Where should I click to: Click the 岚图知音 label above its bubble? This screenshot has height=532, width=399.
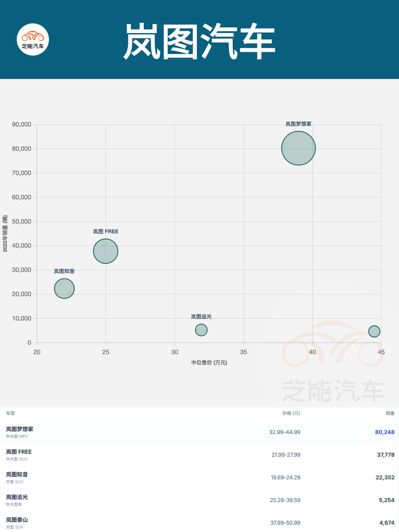click(x=64, y=271)
